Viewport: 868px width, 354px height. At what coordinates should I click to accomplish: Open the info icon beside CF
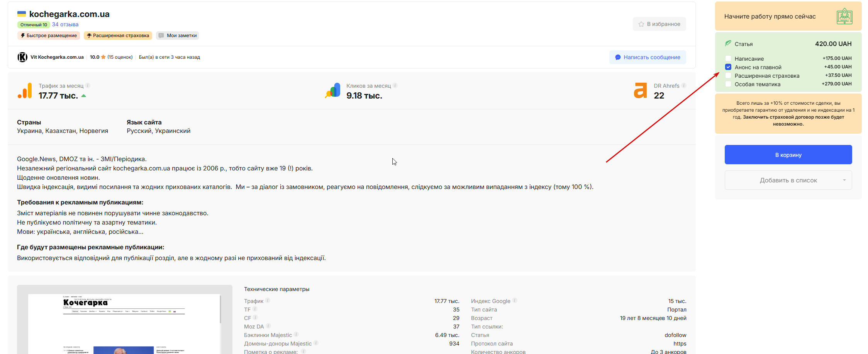[x=255, y=318]
